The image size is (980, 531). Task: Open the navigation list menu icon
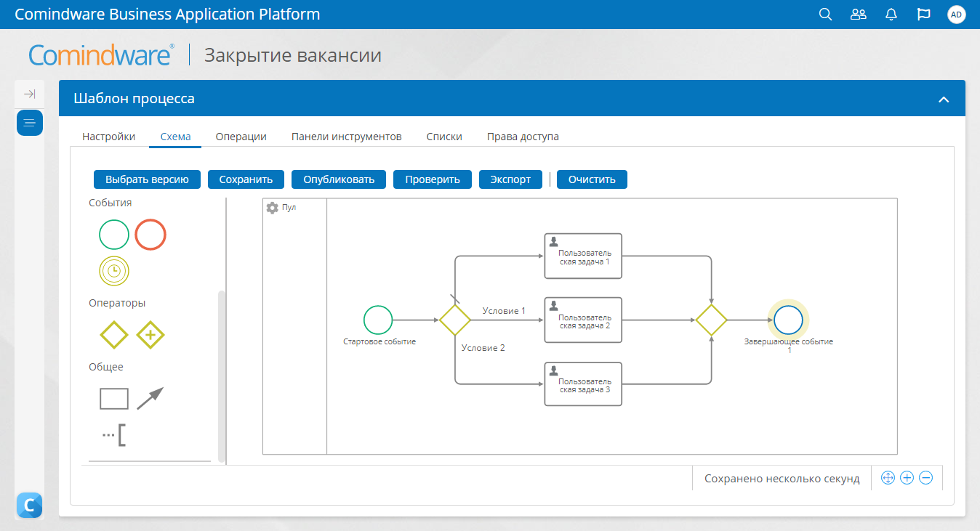tap(30, 122)
